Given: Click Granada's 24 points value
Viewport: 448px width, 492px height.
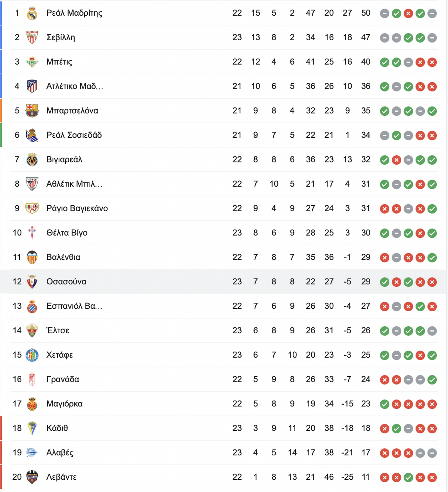Looking at the screenshot, I should click(366, 379).
